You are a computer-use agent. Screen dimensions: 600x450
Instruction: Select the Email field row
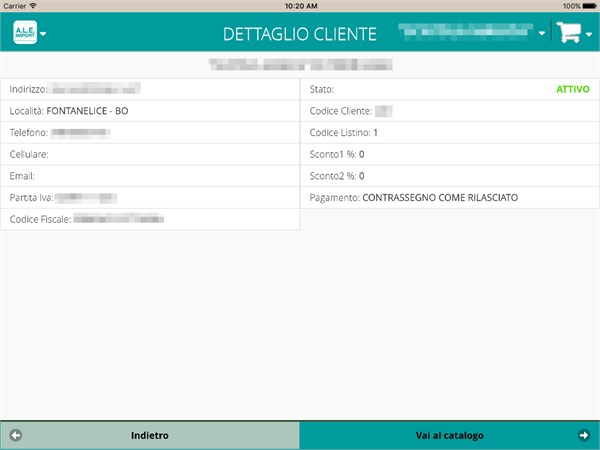(x=150, y=176)
